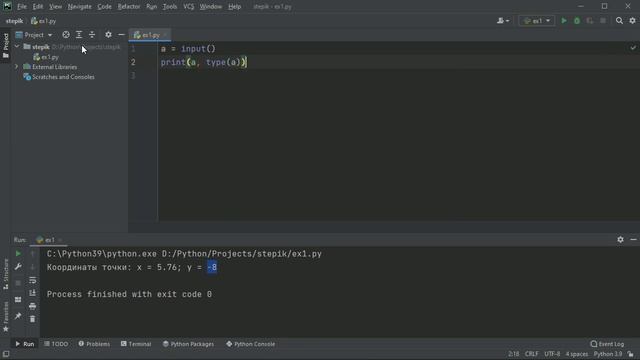
Task: Click inspection checkmark at editor top-right
Action: (633, 48)
